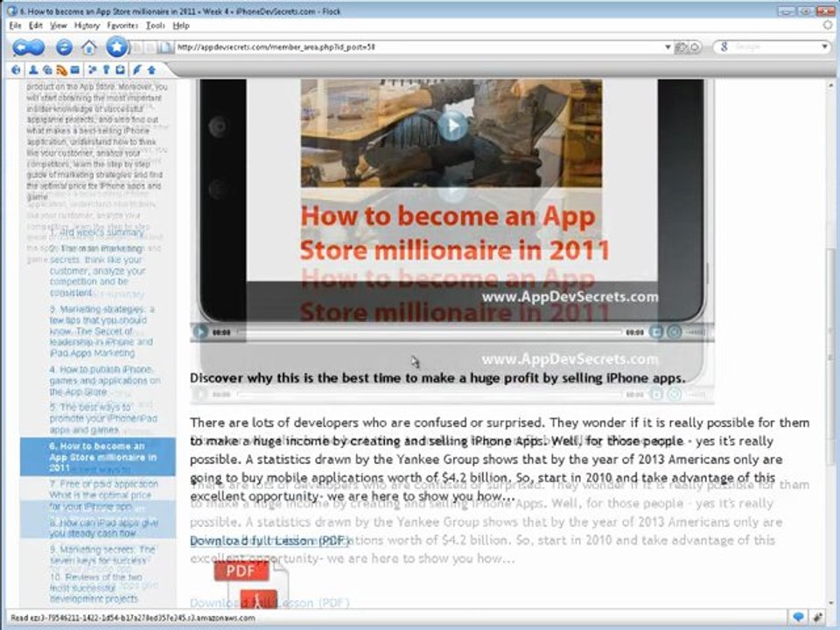The width and height of the screenshot is (840, 630).
Task: Select '6. How to become an App Store millionaire'
Action: [97, 457]
